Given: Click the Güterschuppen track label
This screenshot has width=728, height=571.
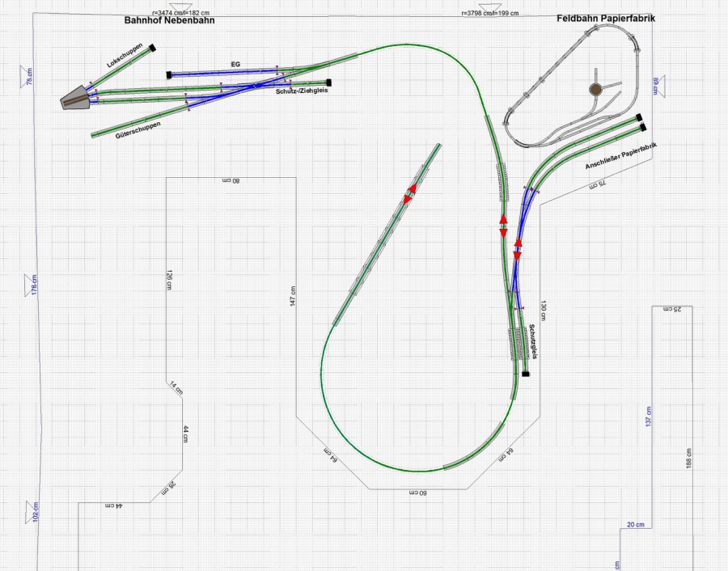Looking at the screenshot, I should (138, 126).
